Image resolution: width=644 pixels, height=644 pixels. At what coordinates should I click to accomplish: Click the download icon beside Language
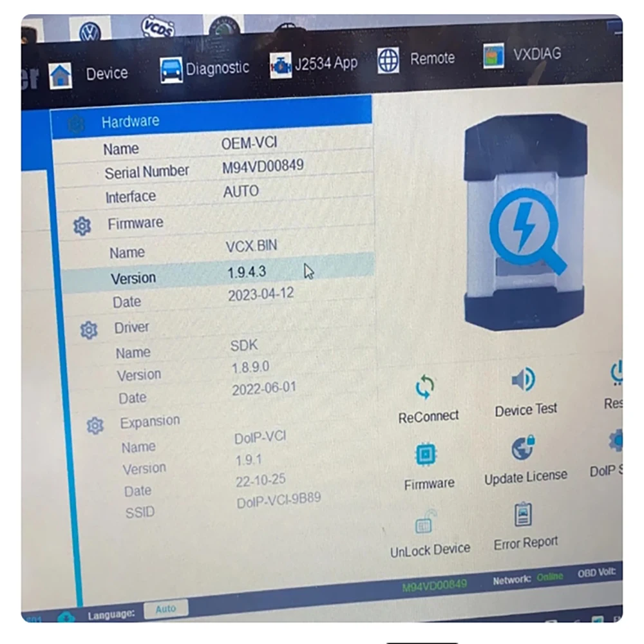[x=66, y=617]
